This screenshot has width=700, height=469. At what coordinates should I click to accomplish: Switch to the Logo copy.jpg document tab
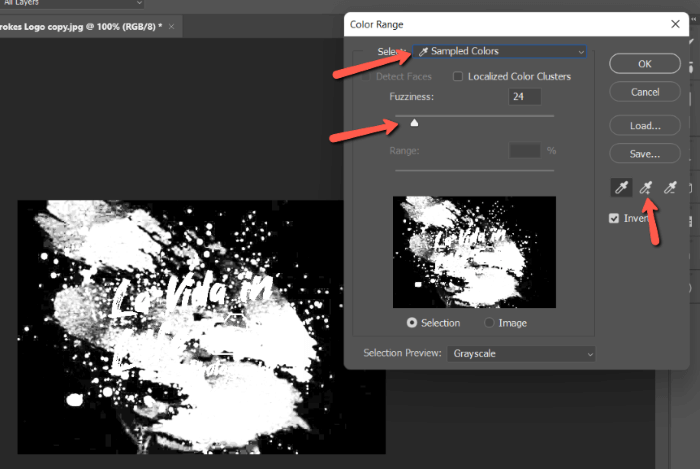80,24
